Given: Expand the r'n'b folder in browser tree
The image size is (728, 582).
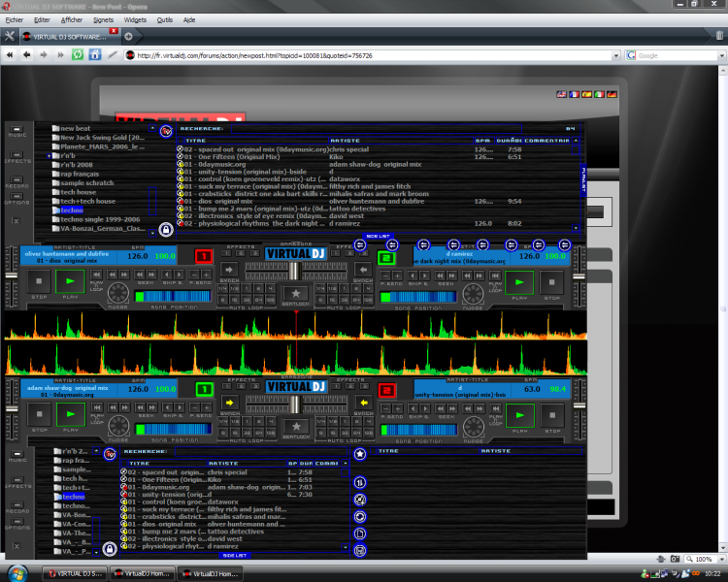Looking at the screenshot, I should [50, 155].
